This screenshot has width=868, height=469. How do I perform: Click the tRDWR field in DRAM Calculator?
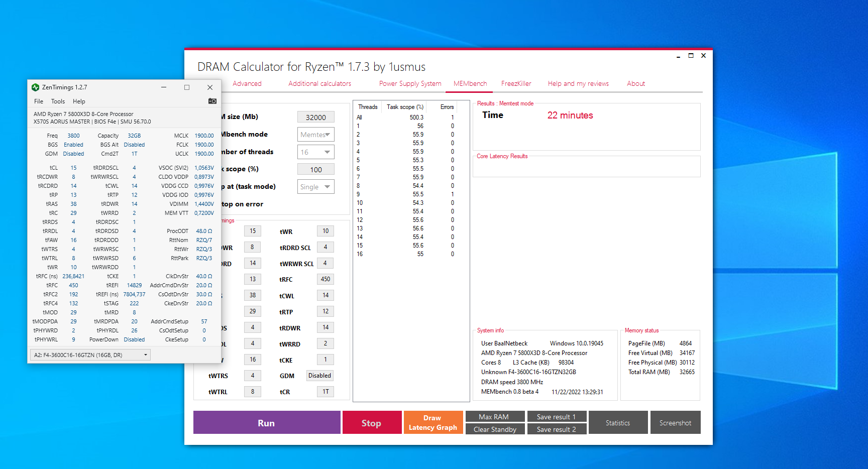(x=325, y=327)
